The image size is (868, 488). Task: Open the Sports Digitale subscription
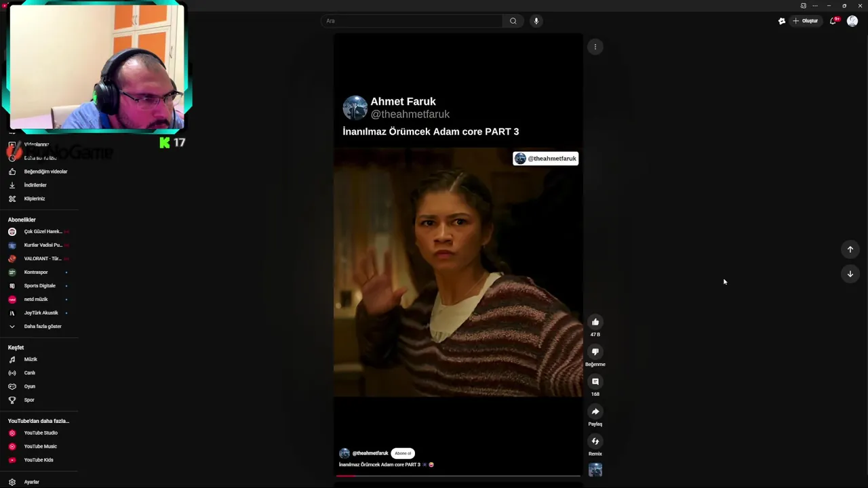[39, 286]
